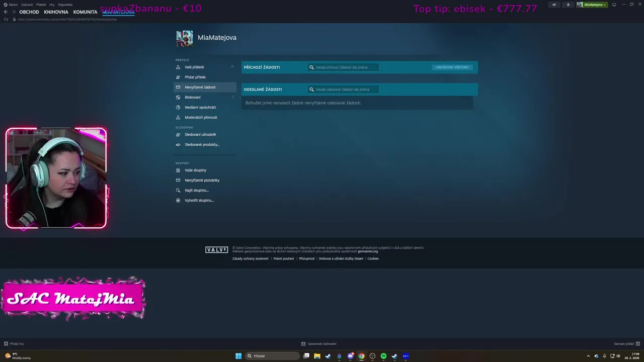Open the Steam menu in menu bar
The width and height of the screenshot is (644, 362).
coord(11,5)
